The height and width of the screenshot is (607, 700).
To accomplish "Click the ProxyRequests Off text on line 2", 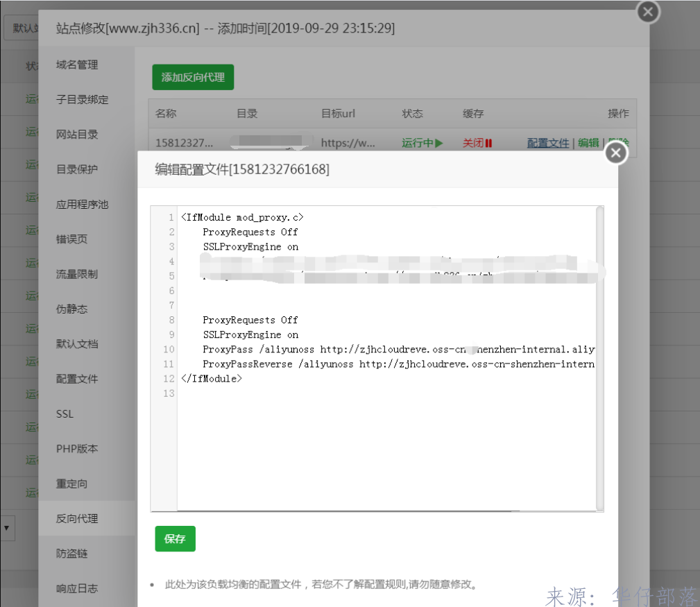I will click(x=250, y=232).
